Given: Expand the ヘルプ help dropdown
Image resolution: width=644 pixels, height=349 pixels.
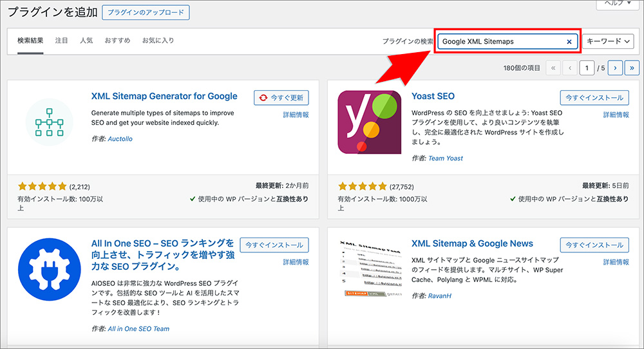Looking at the screenshot, I should click(618, 3).
